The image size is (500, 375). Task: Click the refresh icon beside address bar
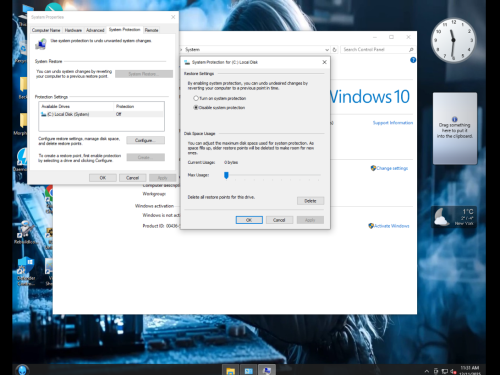[335, 49]
